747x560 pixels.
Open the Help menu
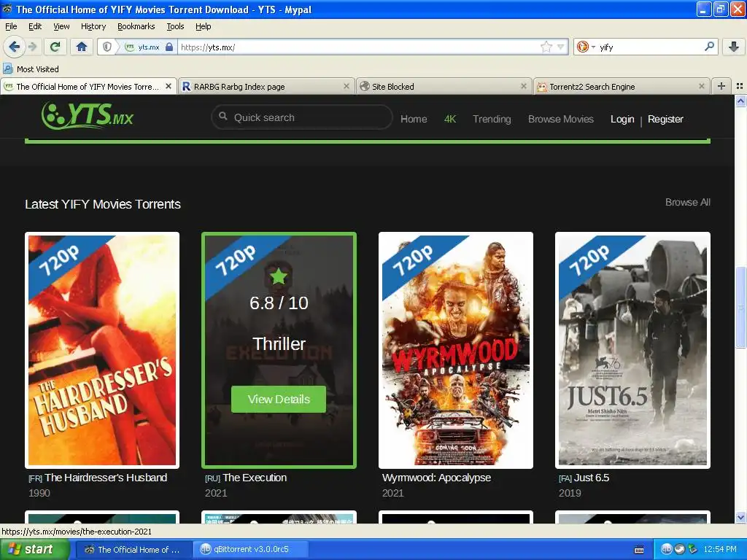tap(203, 26)
